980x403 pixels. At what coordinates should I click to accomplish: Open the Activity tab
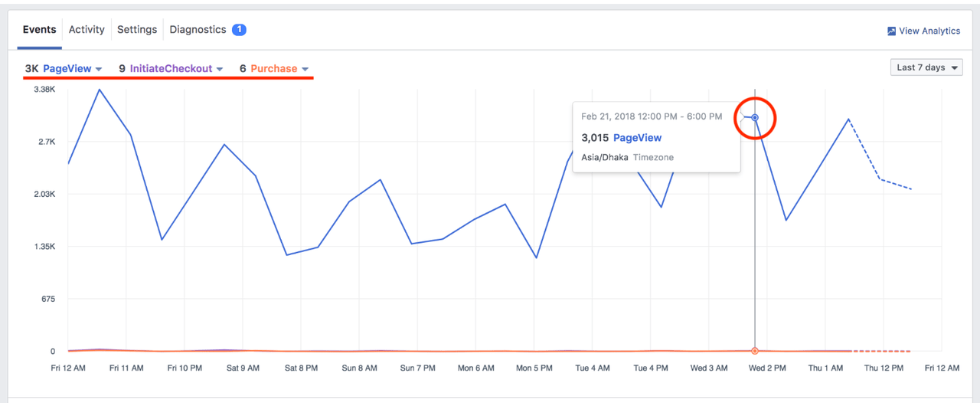click(87, 30)
